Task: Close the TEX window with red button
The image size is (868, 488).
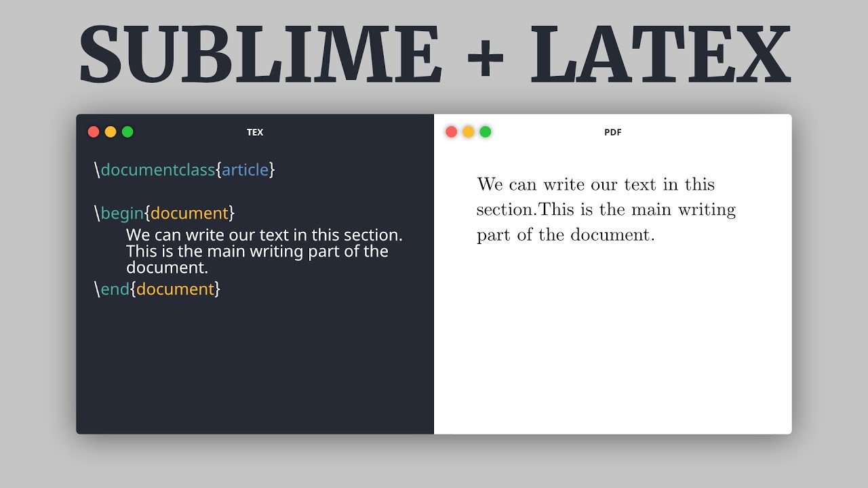Action: tap(94, 132)
